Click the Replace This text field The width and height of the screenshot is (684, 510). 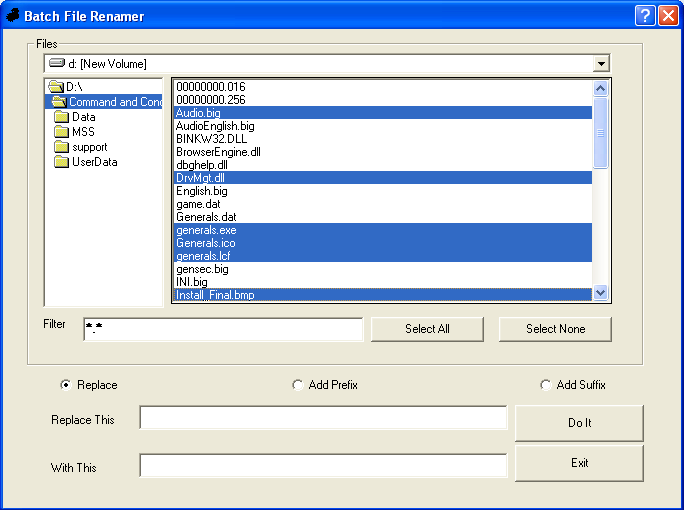click(x=323, y=418)
